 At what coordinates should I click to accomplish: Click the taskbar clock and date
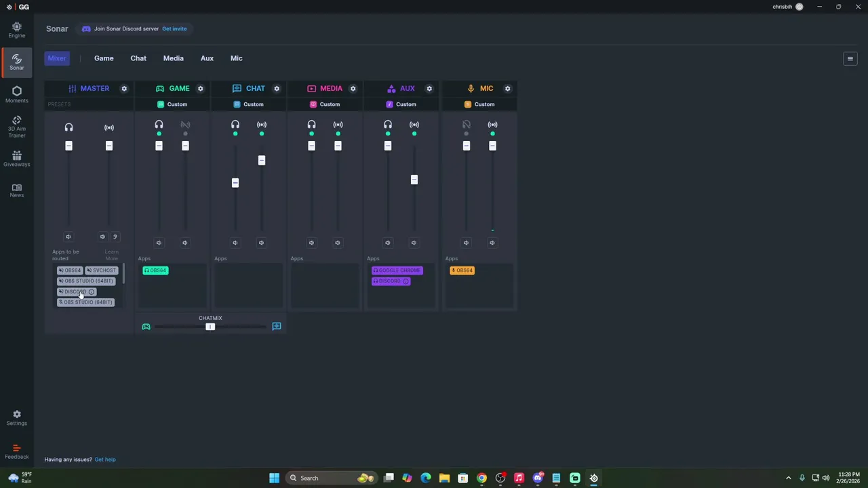[x=849, y=478]
